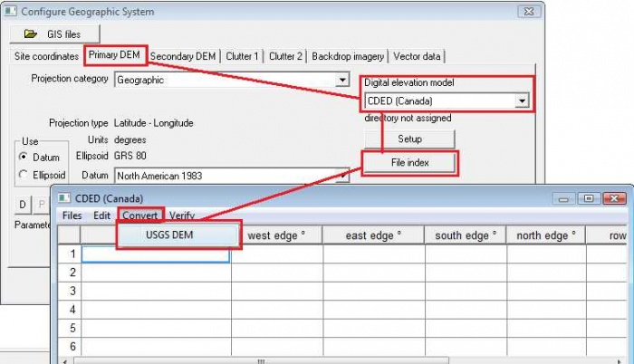
Task: Choose the Ellipsoid radio button
Action: click(24, 175)
